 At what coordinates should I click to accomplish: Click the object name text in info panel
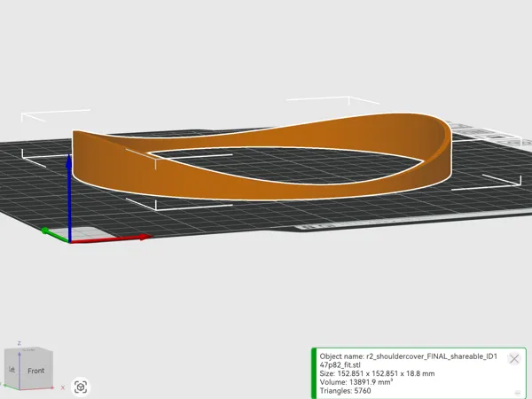[x=408, y=361]
